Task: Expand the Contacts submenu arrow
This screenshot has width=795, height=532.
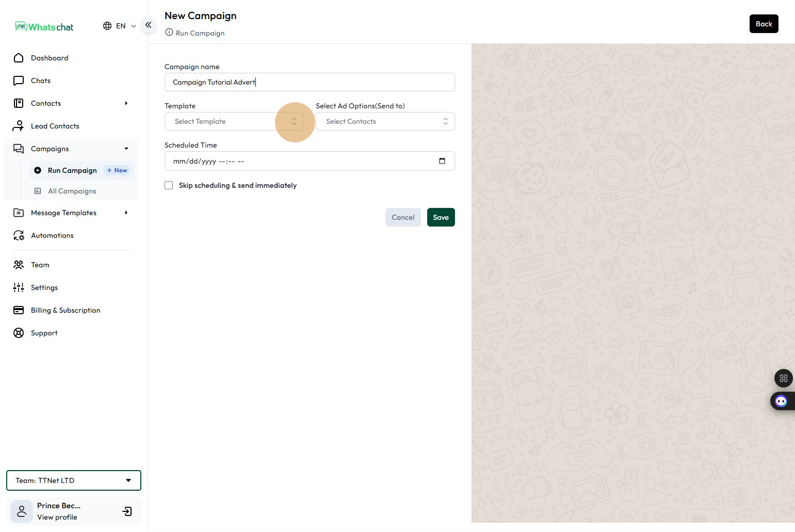Action: 126,103
